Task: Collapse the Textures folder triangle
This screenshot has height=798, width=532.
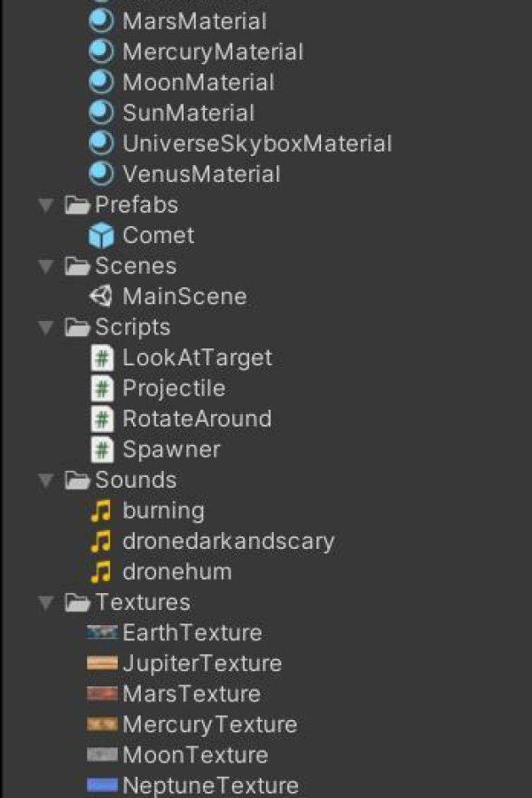Action: (46, 603)
